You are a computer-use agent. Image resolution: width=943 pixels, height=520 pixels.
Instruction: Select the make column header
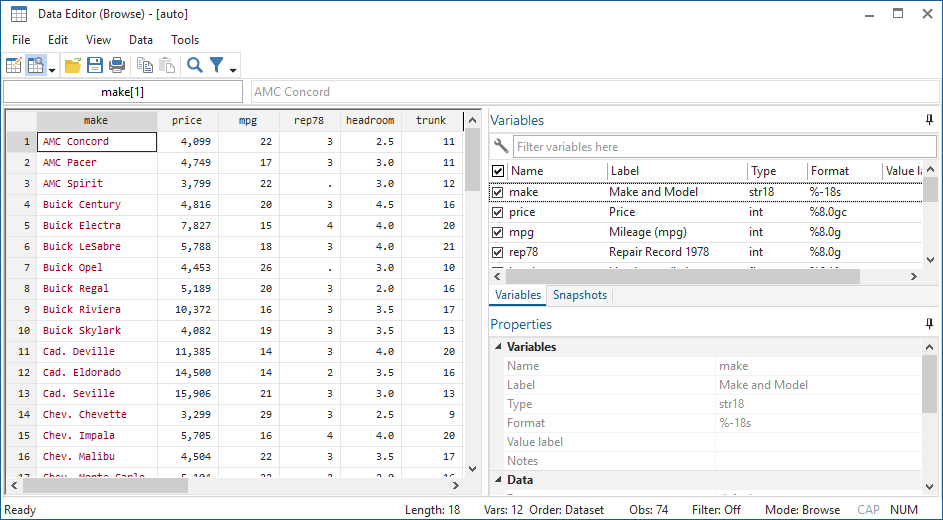[96, 120]
